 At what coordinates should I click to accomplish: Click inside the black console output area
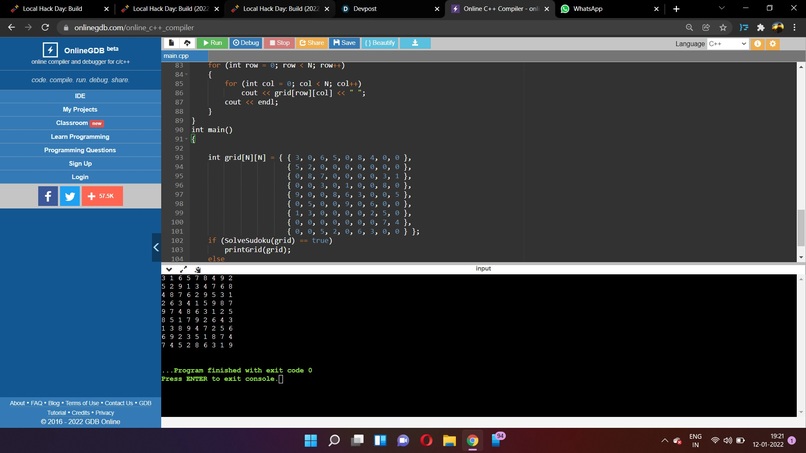[479, 345]
